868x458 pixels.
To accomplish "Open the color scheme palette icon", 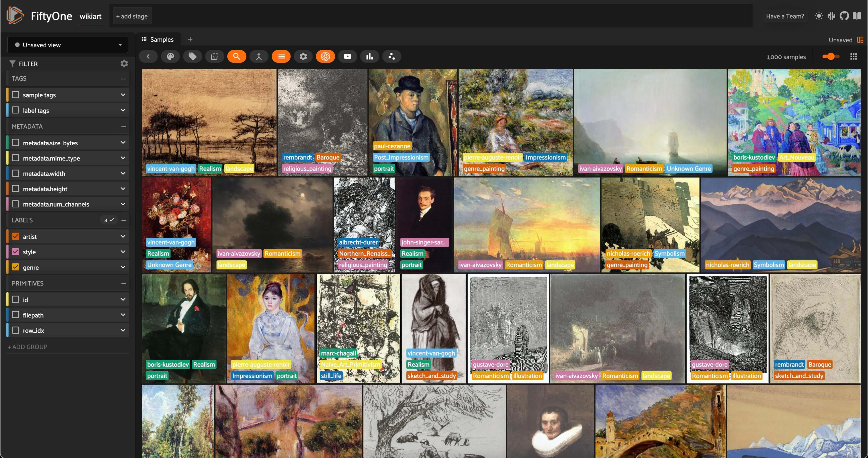I will [171, 56].
